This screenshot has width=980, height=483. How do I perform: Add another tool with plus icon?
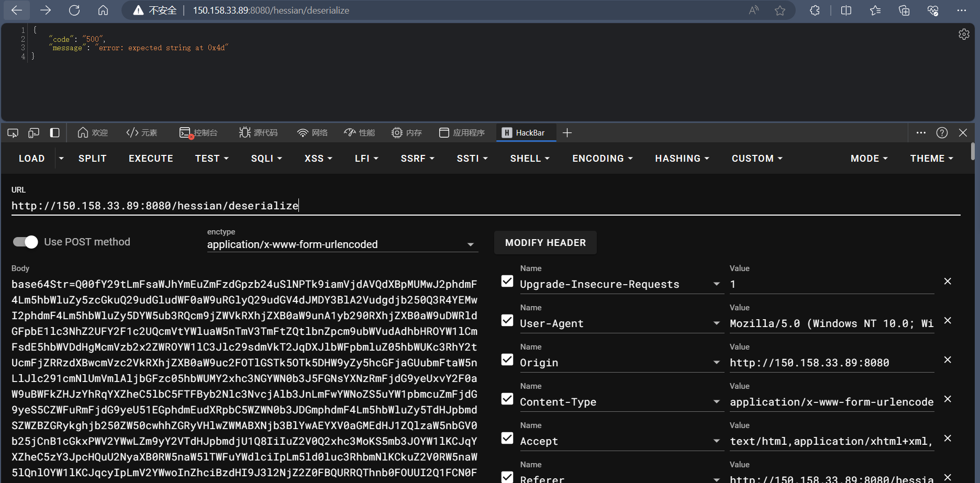click(x=567, y=133)
